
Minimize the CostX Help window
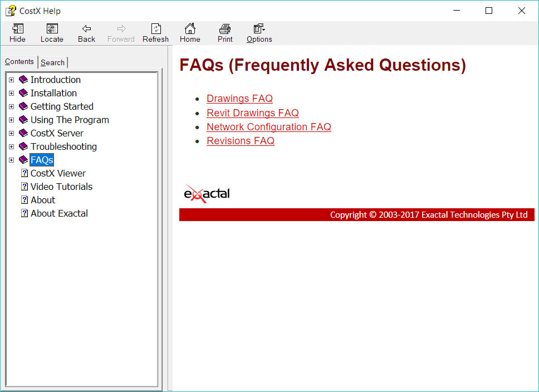coord(457,11)
